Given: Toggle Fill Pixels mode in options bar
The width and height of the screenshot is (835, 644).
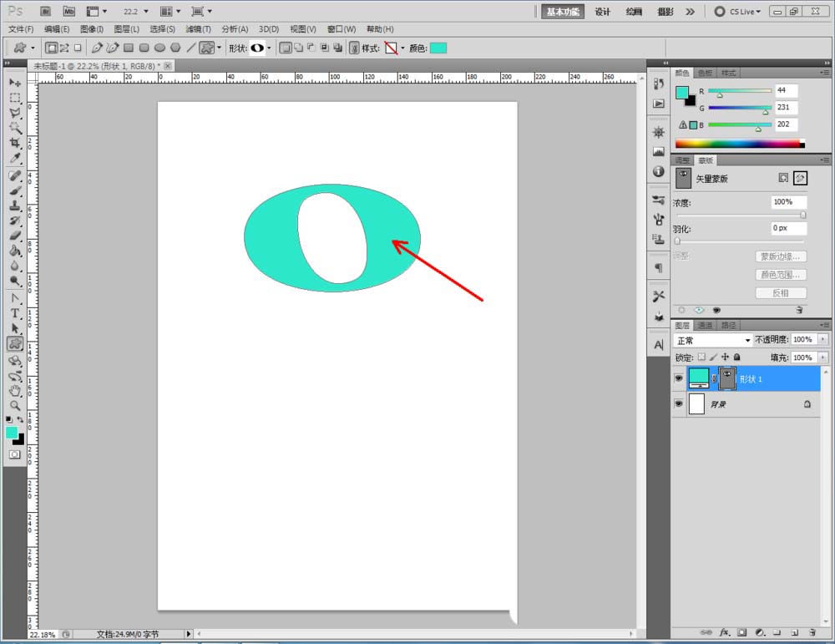Looking at the screenshot, I should click(78, 48).
